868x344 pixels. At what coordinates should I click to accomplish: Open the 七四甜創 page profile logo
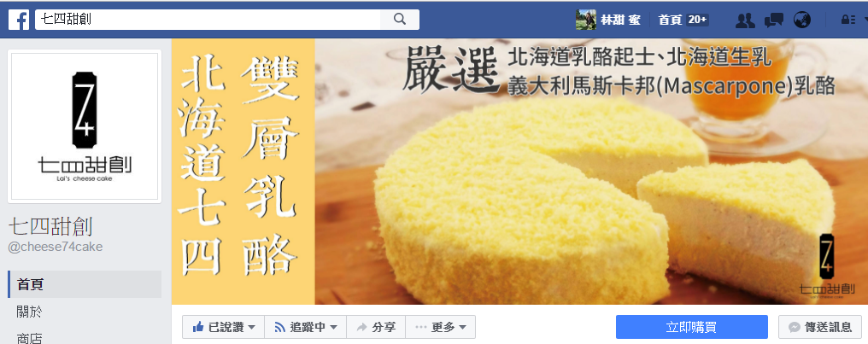85,126
